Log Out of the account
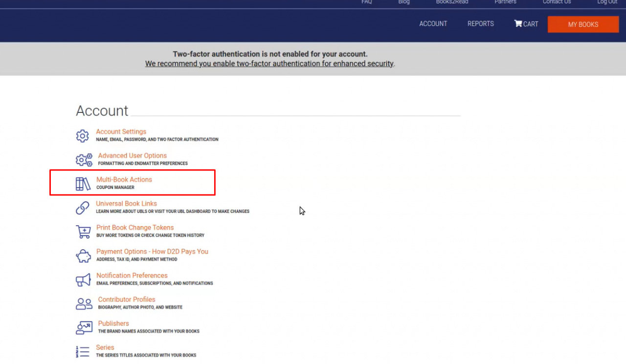 607,2
